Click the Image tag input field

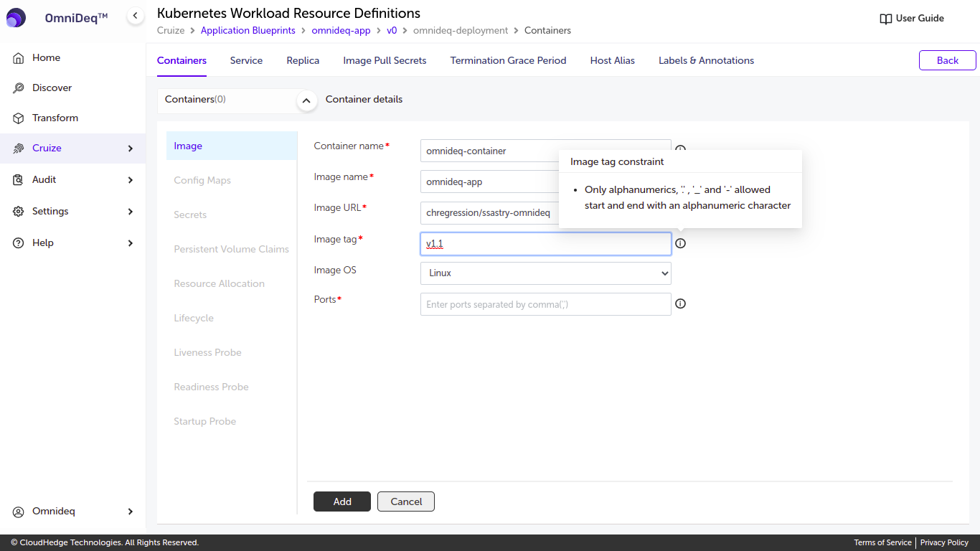546,244
